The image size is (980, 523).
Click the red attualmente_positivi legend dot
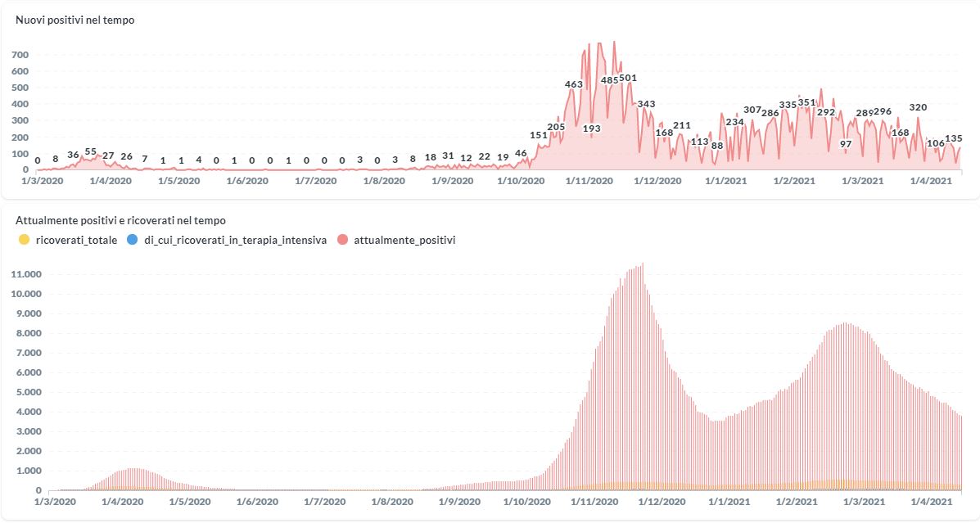click(341, 240)
